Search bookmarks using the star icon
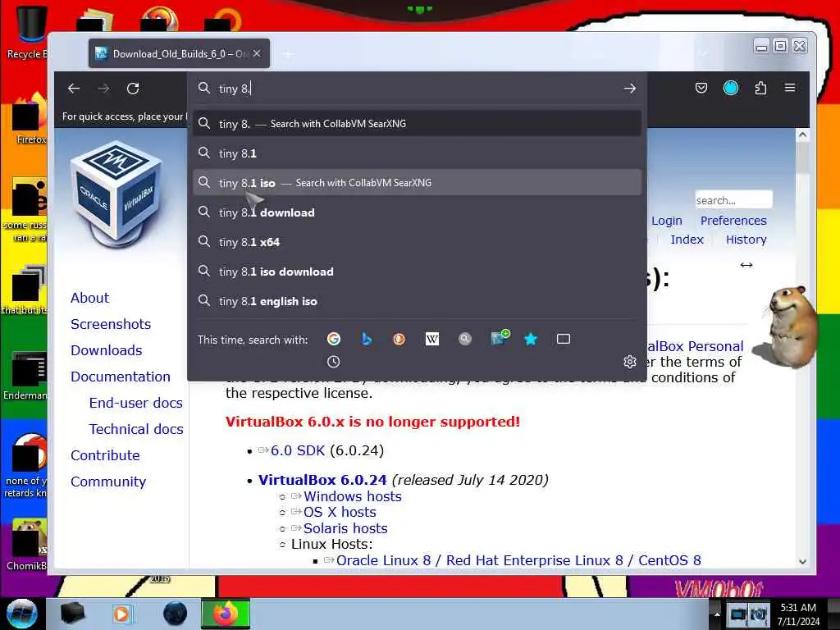Image resolution: width=840 pixels, height=630 pixels. [x=531, y=339]
